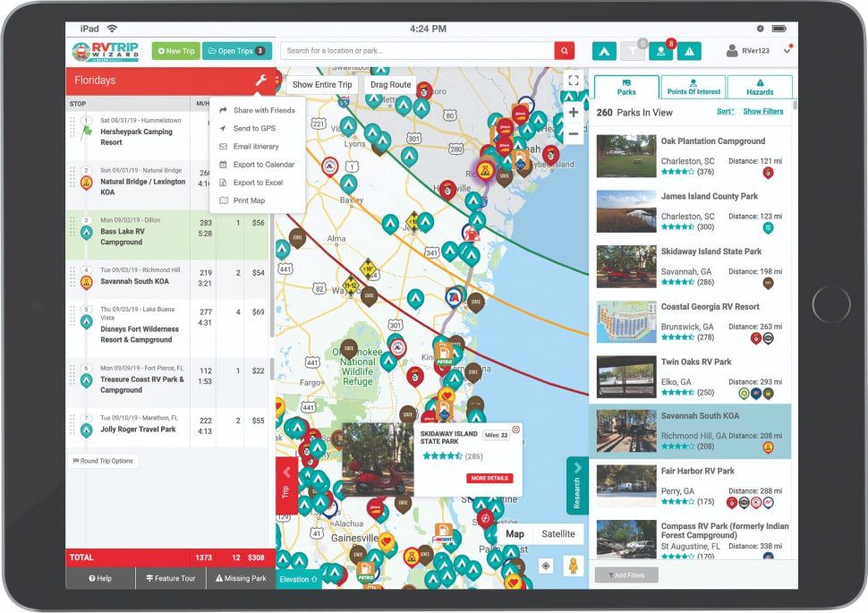
Task: Open Coastal Georgia RV Resort thumbnail
Action: tap(626, 322)
